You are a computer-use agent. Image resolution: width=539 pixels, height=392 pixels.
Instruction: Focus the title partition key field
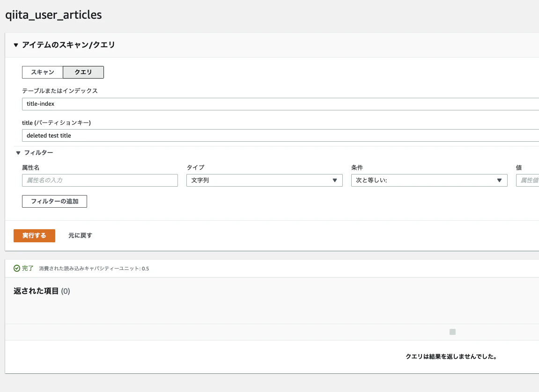point(280,136)
